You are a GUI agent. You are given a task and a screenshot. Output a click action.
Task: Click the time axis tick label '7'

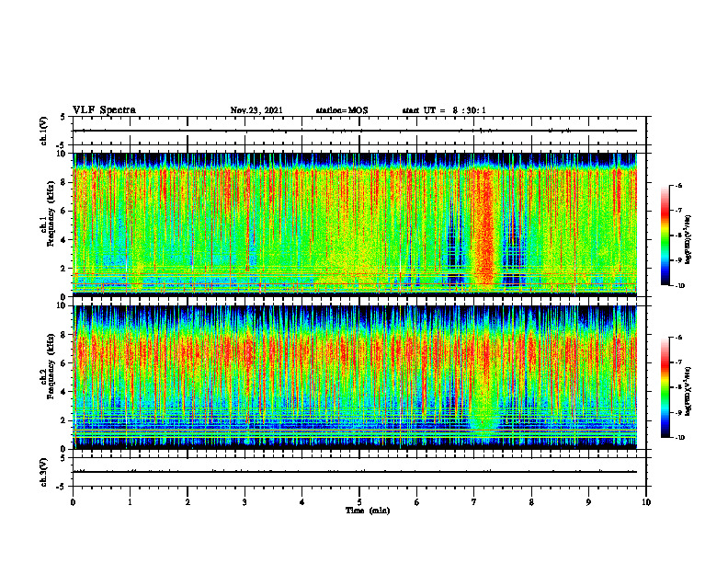coord(474,502)
